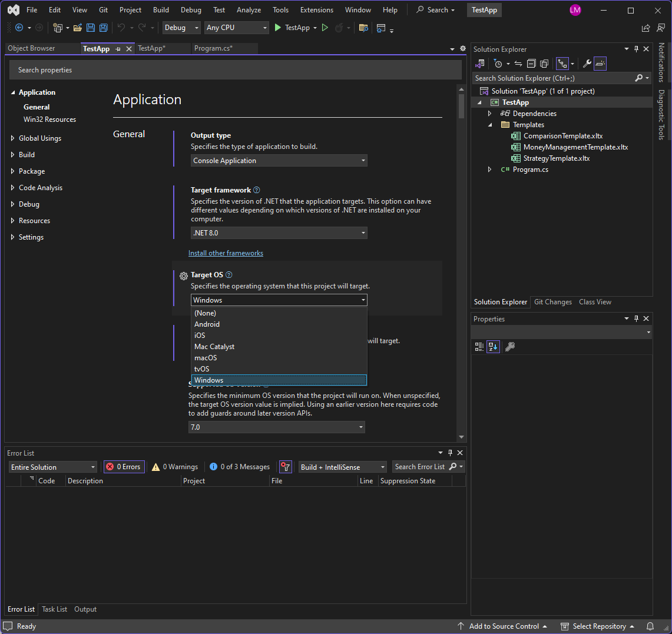Toggle the 0 of 3 Messages filter
The width and height of the screenshot is (672, 634).
(240, 467)
